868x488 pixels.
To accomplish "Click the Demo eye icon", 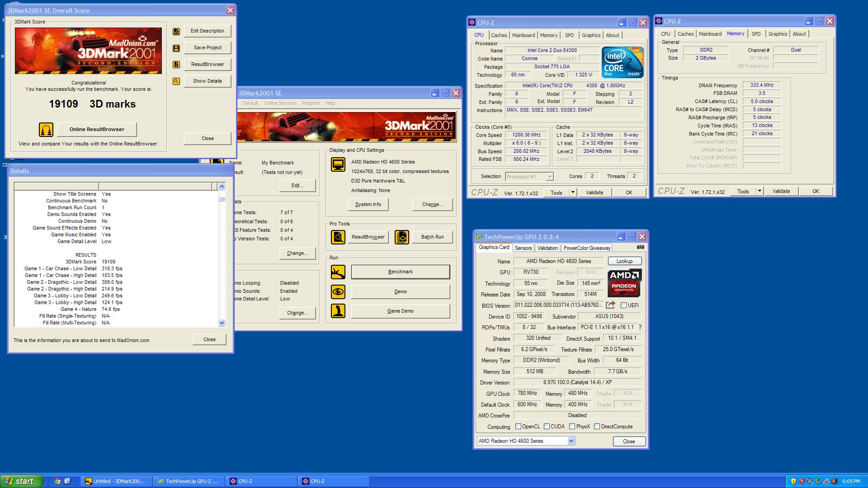I will tap(338, 292).
